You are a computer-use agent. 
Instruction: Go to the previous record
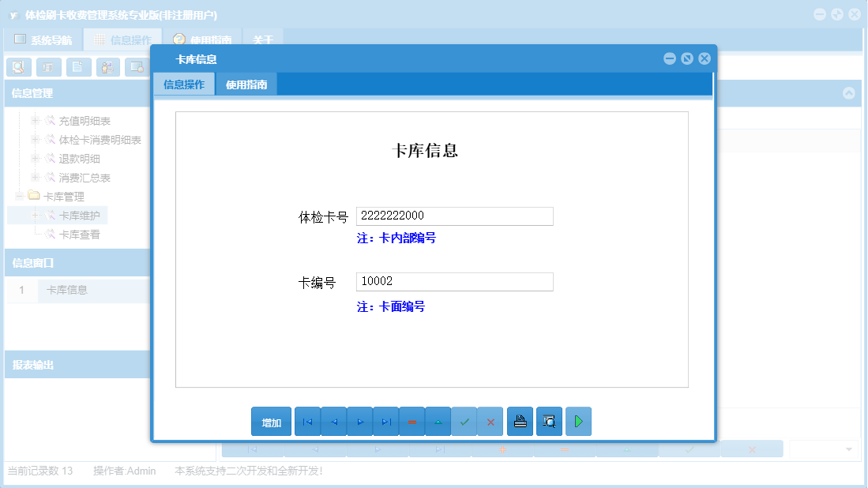[x=333, y=421]
